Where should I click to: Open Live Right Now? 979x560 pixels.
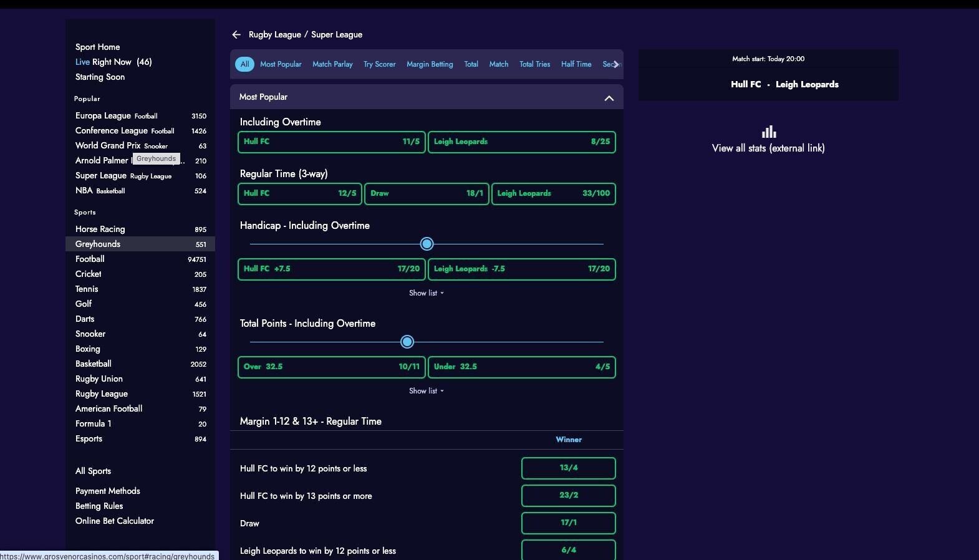[x=113, y=62]
